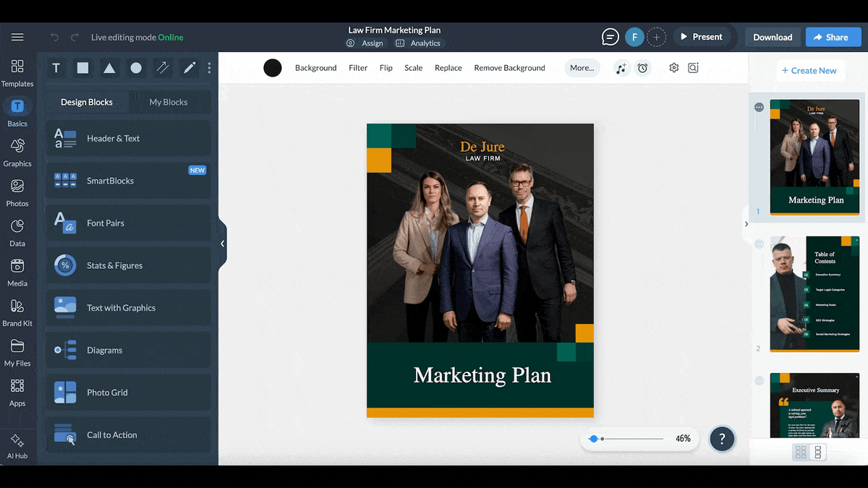Screen dimensions: 868x488
Task: Open the Stats & Figures category
Action: click(x=129, y=265)
